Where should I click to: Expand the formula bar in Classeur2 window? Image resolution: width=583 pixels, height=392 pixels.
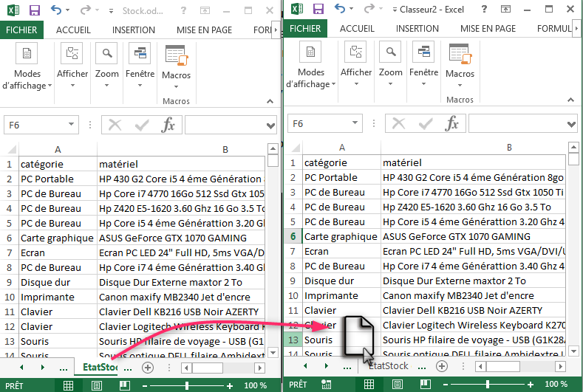coord(571,125)
